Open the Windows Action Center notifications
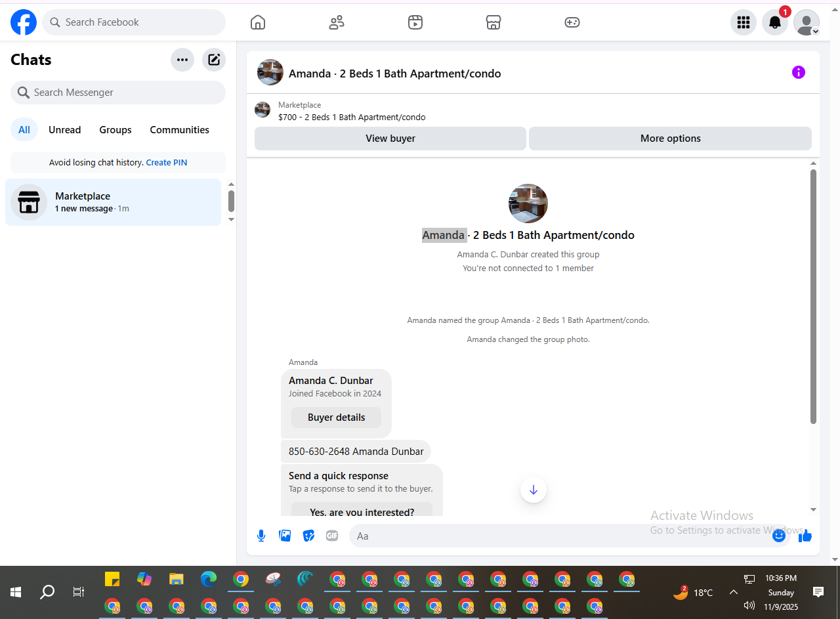Viewport: 840px width, 619px height. 818,592
